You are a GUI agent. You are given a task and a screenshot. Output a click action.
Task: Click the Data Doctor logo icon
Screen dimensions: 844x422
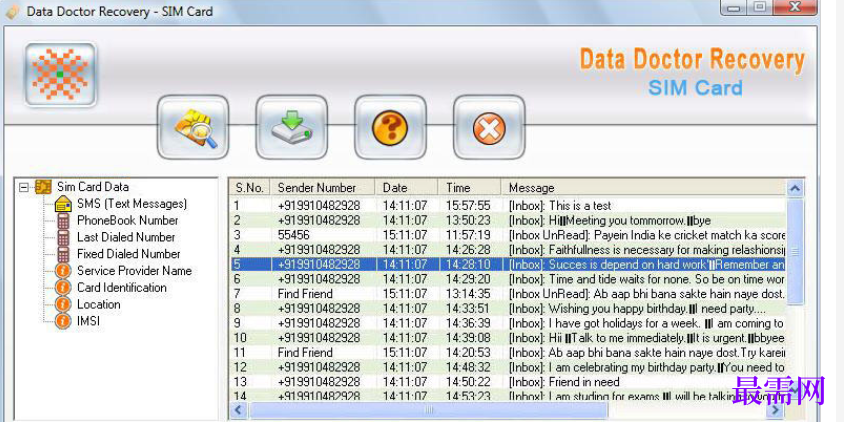tap(60, 74)
